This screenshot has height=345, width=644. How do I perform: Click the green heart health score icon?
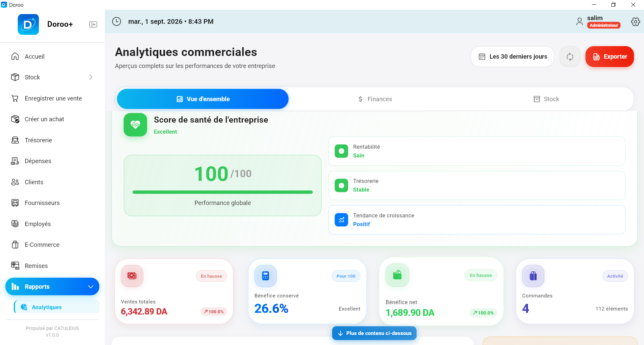[136, 125]
